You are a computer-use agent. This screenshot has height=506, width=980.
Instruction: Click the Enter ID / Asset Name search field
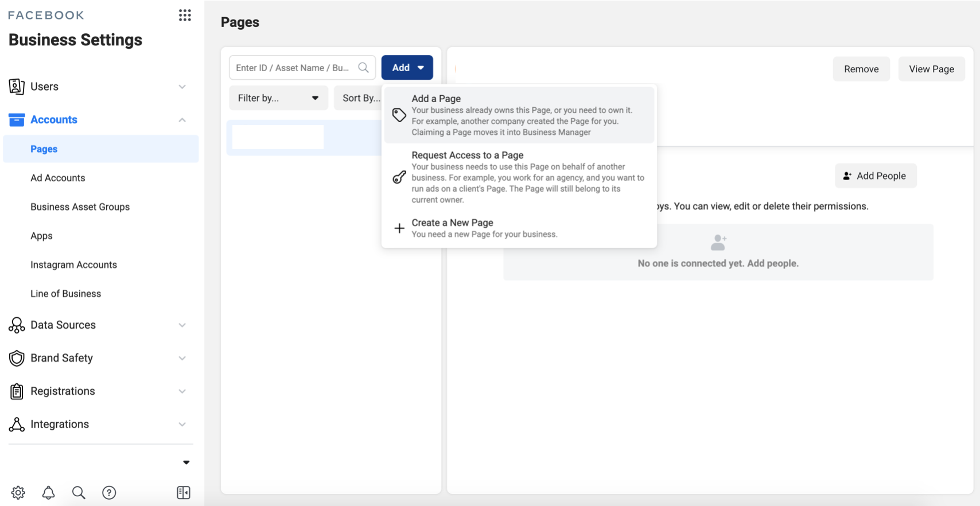coord(302,68)
